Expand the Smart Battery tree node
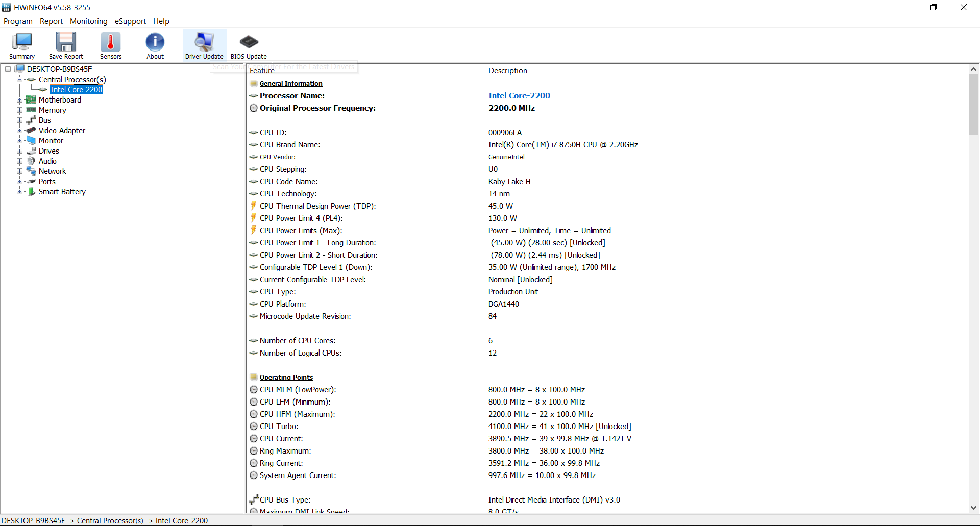Image resolution: width=980 pixels, height=526 pixels. [19, 191]
